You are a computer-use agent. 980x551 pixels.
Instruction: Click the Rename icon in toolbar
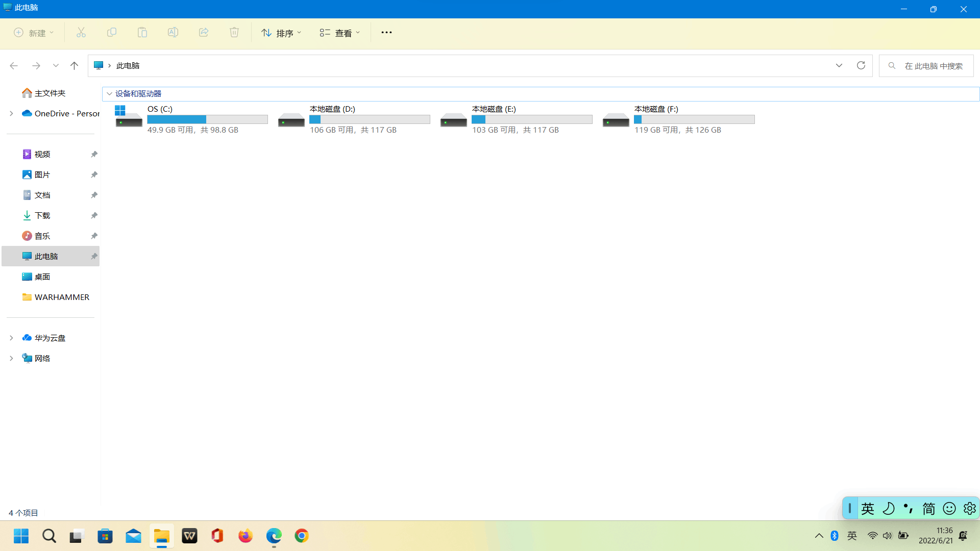tap(173, 33)
